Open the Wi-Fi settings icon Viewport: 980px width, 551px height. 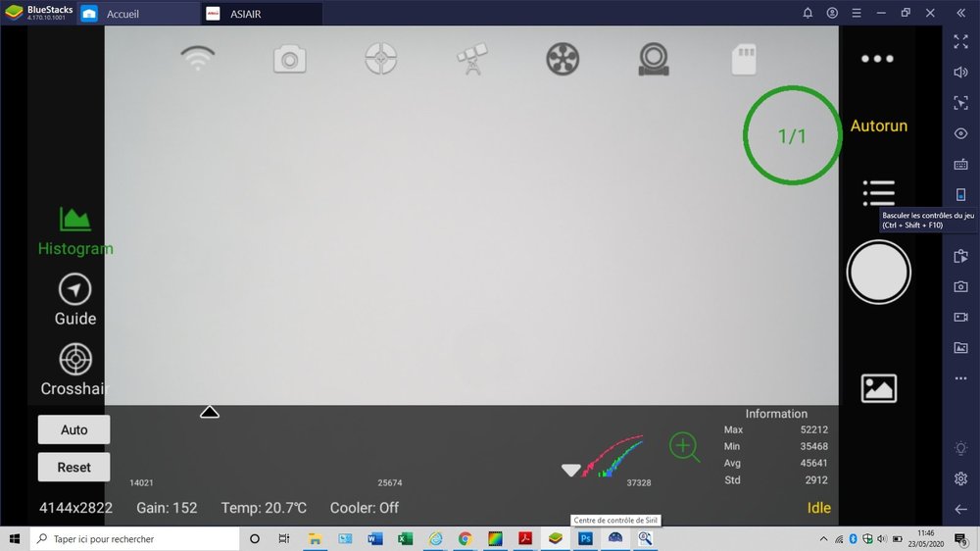pyautogui.click(x=198, y=59)
